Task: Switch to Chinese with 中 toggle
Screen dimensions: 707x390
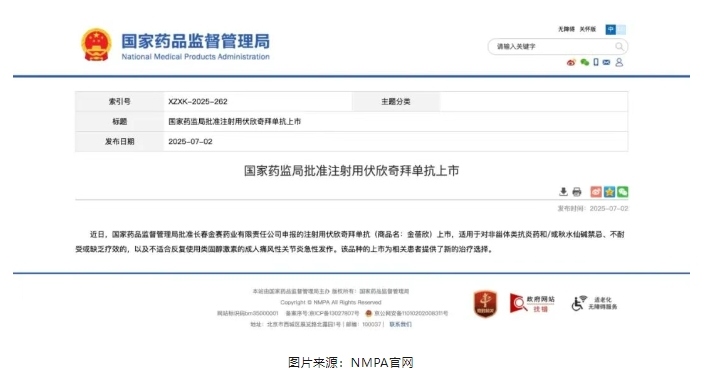Action: (x=611, y=29)
